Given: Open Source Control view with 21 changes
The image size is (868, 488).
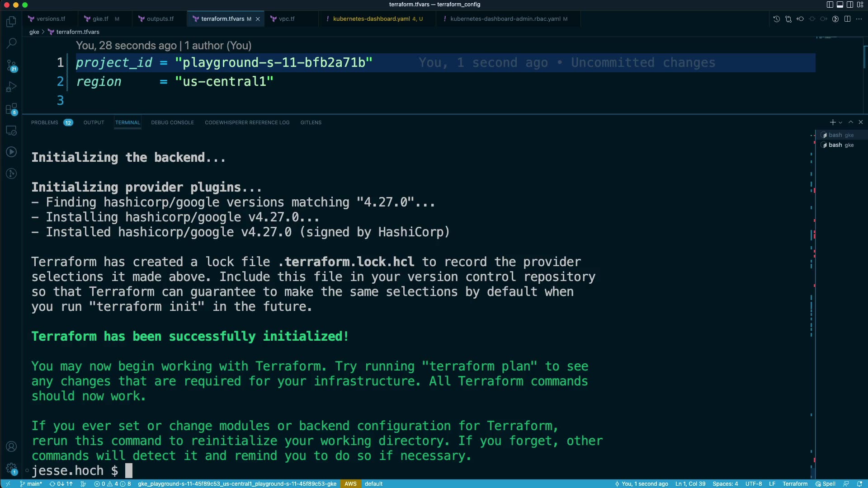Looking at the screenshot, I should point(11,66).
